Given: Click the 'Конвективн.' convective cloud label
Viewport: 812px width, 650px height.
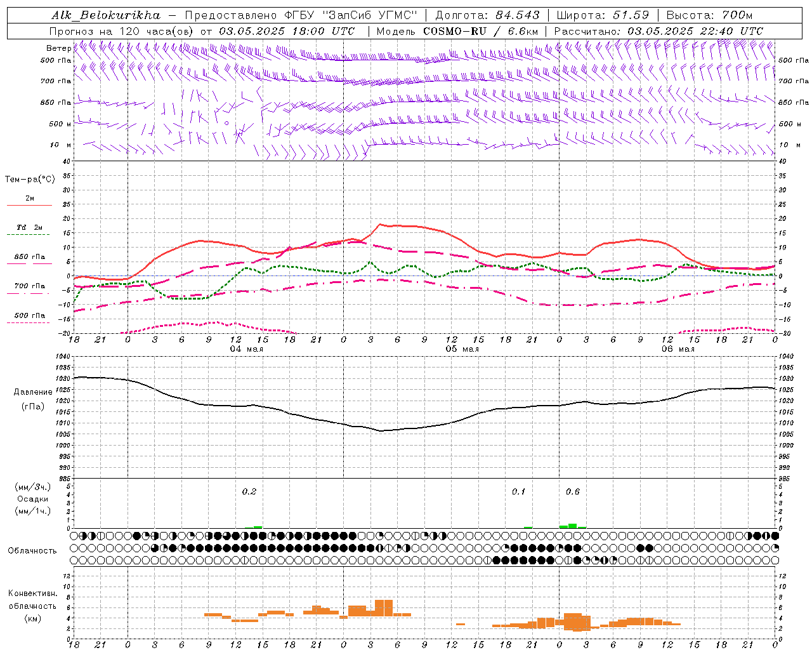Looking at the screenshot, I should point(32,594).
